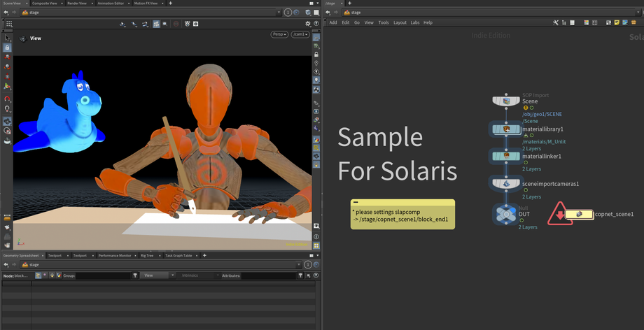Image resolution: width=644 pixels, height=330 pixels.
Task: Click the copnet_scene1 node
Action: tap(578, 215)
